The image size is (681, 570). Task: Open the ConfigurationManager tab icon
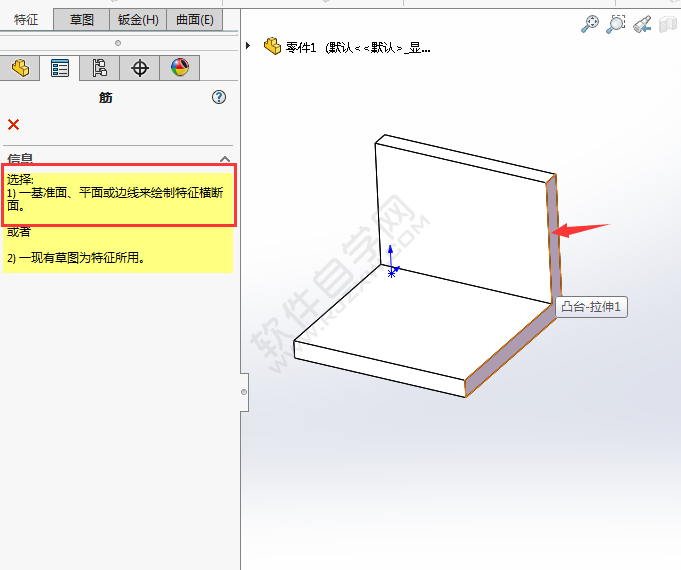[x=99, y=68]
